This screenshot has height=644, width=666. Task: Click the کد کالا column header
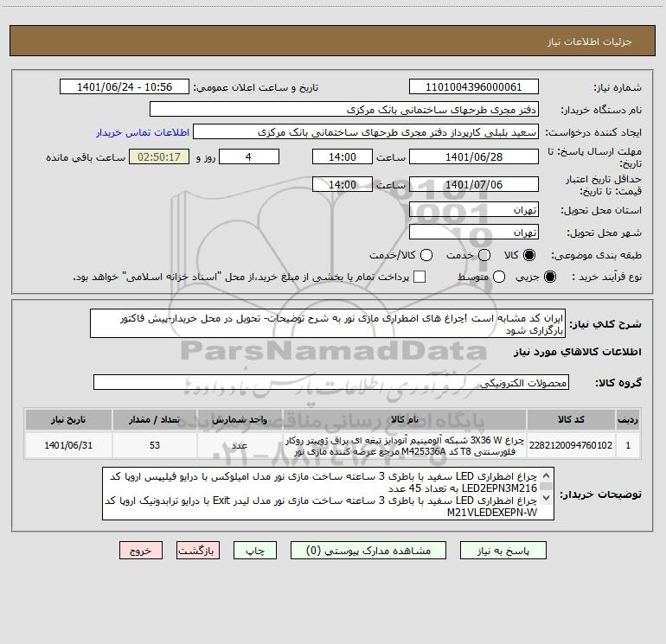[x=571, y=419]
